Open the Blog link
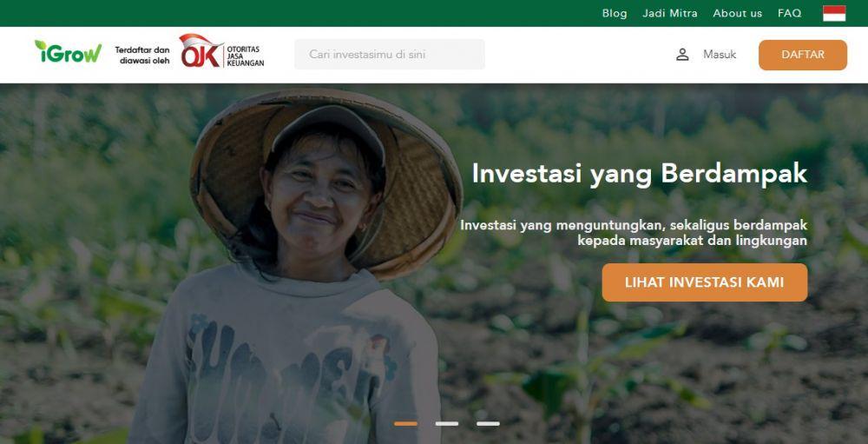 point(615,13)
